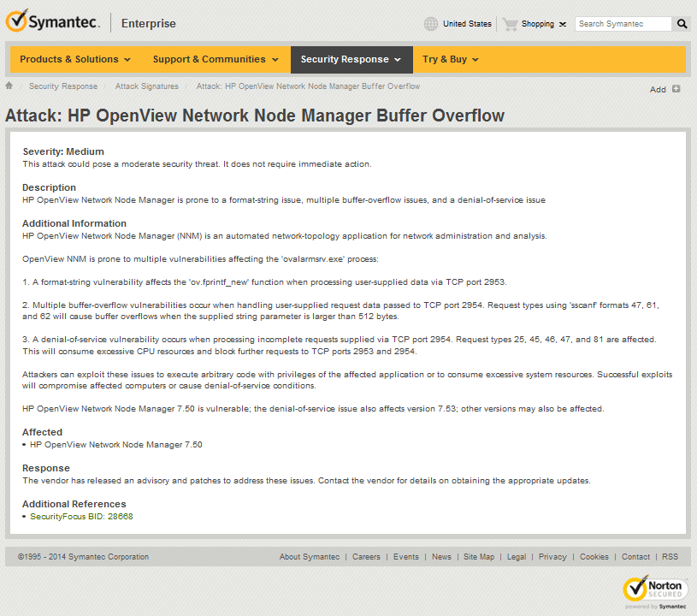
Task: Expand Products & Solutions chevron
Action: pos(127,60)
